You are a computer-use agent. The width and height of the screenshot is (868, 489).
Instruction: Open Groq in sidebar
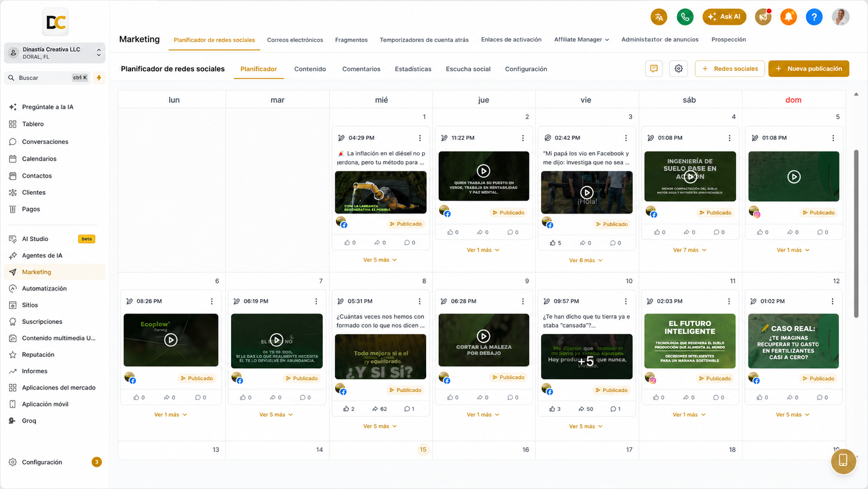55,420
